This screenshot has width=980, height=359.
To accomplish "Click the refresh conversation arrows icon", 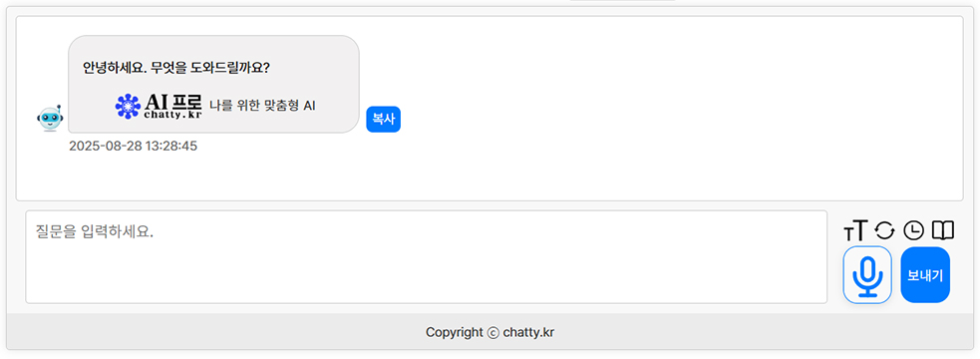I will [884, 230].
